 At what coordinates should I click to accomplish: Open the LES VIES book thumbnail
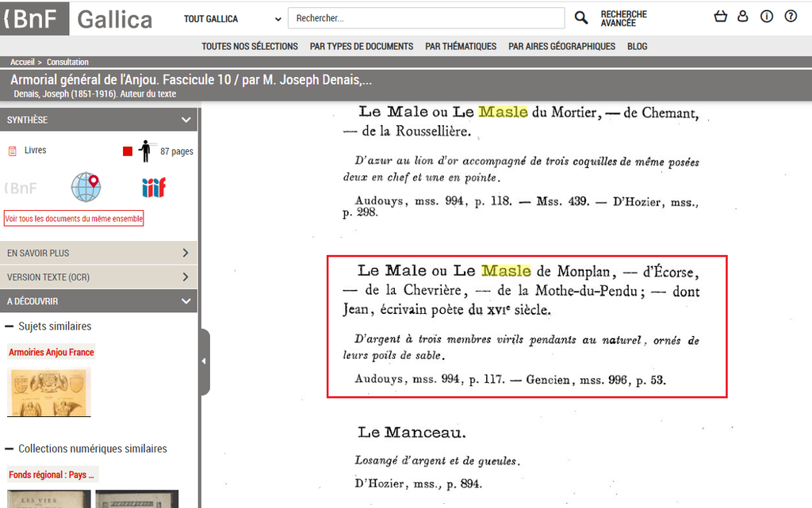(x=48, y=499)
